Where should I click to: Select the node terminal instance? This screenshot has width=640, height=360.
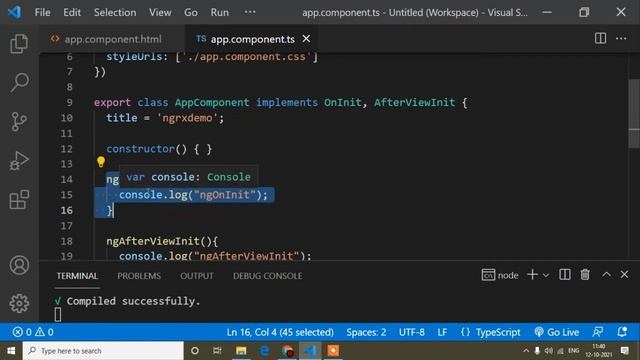500,275
